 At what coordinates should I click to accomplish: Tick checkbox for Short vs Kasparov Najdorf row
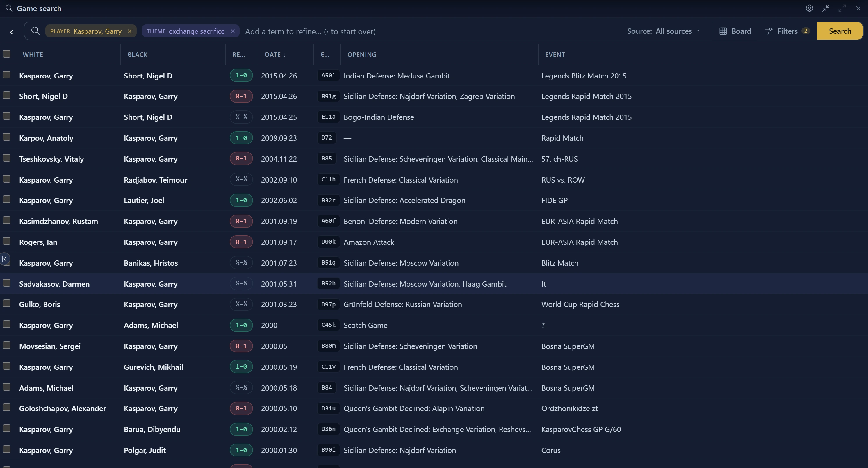pyautogui.click(x=7, y=95)
